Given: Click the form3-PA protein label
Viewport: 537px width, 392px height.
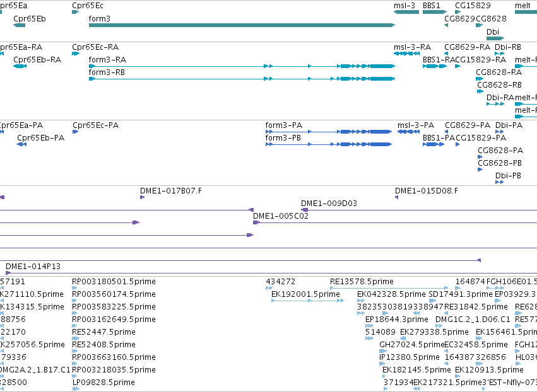Looking at the screenshot, I should 283,125.
